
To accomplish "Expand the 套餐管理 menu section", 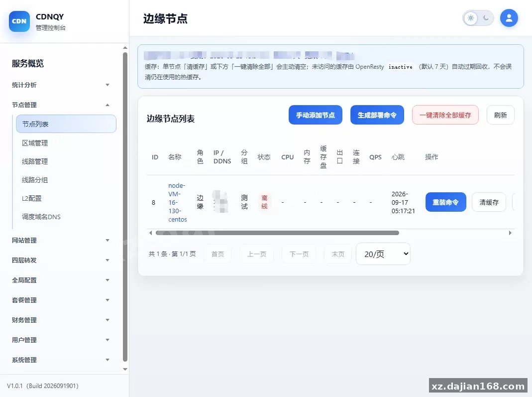I will tap(61, 300).
